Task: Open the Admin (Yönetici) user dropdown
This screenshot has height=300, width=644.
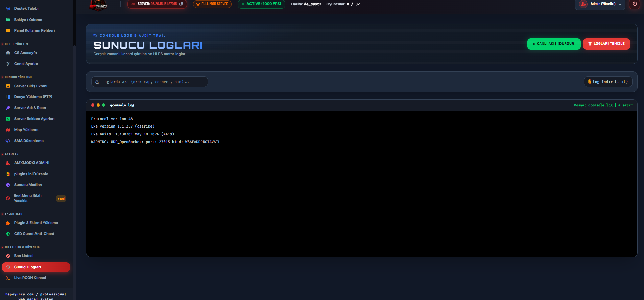Action: 600,4
